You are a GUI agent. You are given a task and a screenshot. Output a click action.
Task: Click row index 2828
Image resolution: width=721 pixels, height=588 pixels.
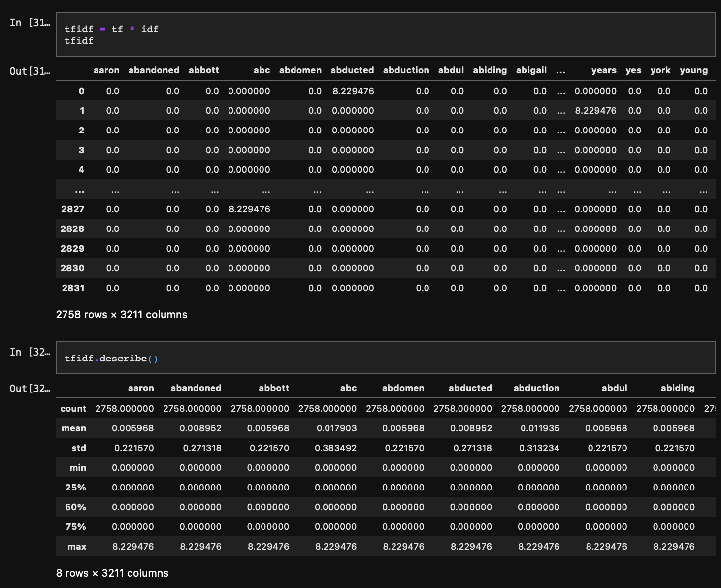(72, 229)
